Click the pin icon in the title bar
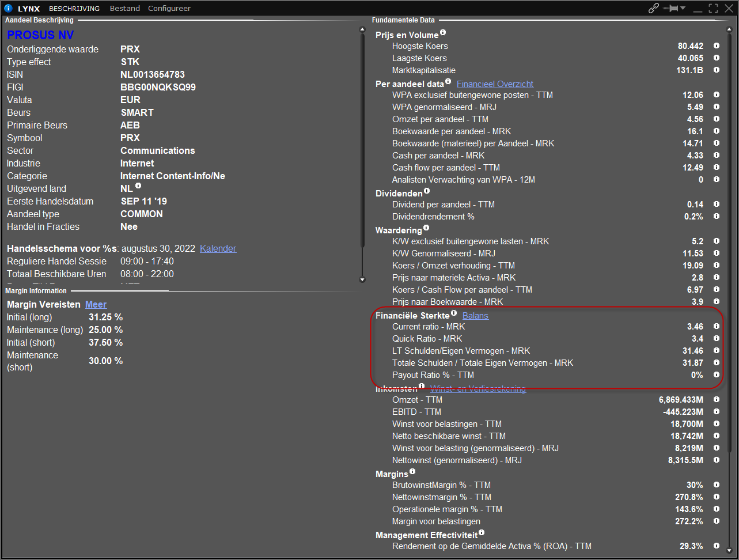This screenshot has width=739, height=560. pos(670,8)
